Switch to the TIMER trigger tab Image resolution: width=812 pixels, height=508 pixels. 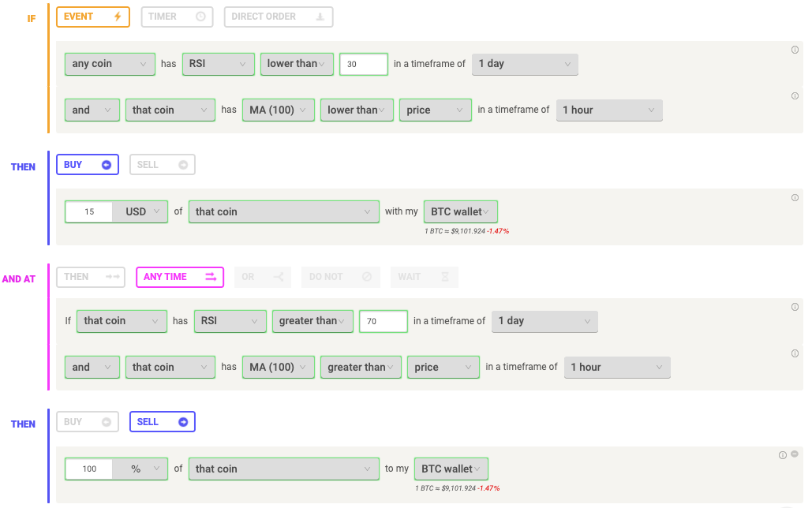click(x=178, y=17)
